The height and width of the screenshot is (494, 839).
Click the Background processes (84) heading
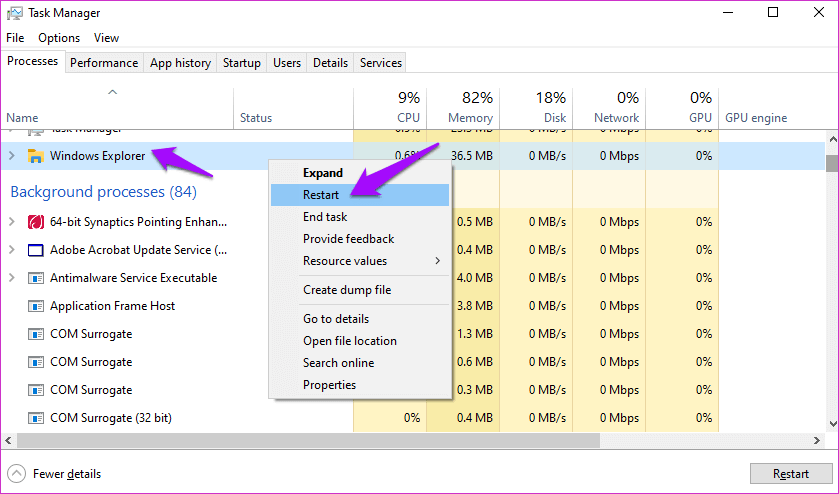tap(103, 192)
